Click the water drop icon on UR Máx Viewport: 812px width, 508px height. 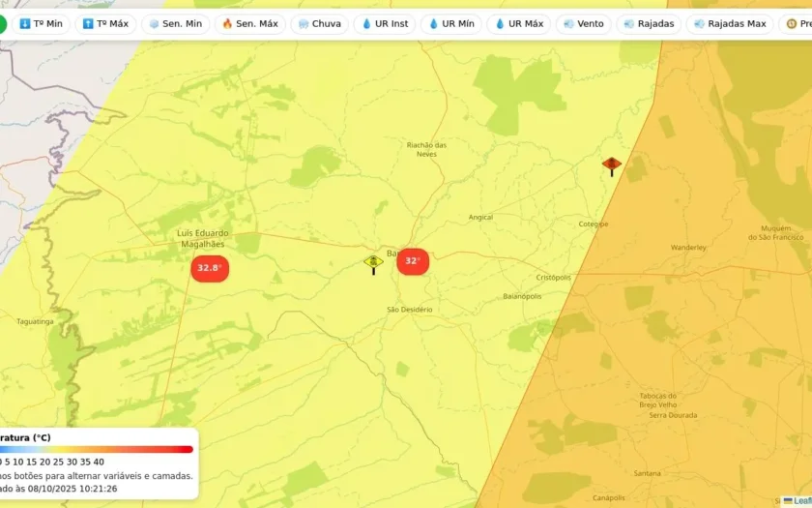pyautogui.click(x=500, y=24)
